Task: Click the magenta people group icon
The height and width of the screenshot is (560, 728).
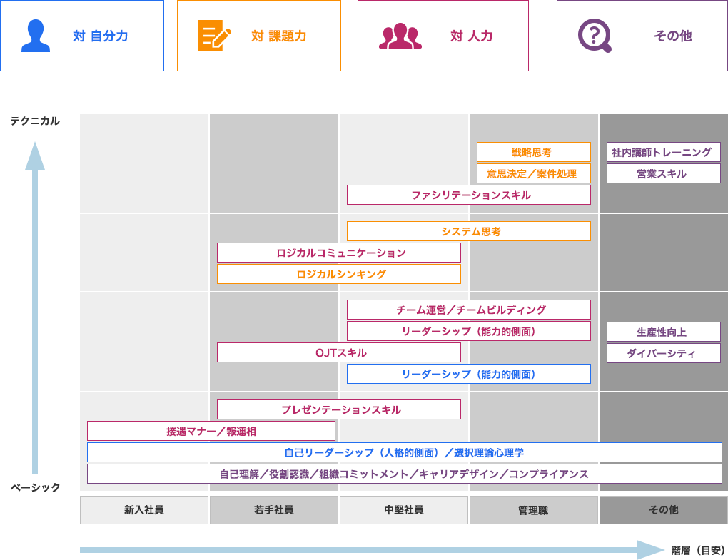Action: pos(400,36)
